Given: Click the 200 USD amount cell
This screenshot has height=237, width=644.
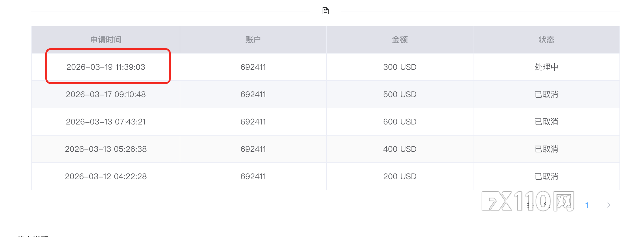Looking at the screenshot, I should point(400,176).
